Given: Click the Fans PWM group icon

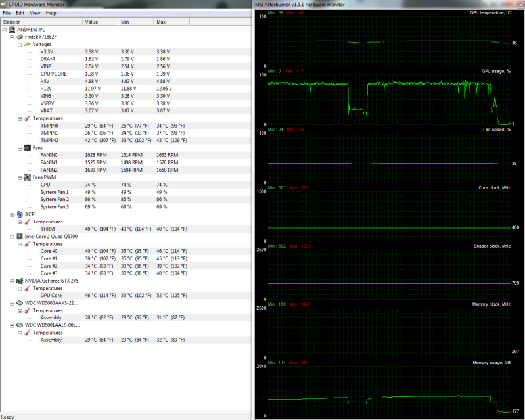Looking at the screenshot, I should (x=28, y=177).
